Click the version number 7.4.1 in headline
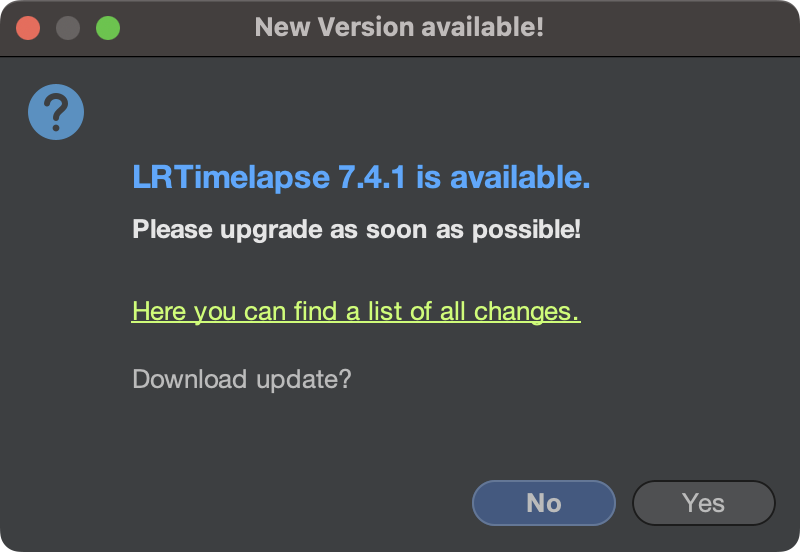 pos(372,177)
